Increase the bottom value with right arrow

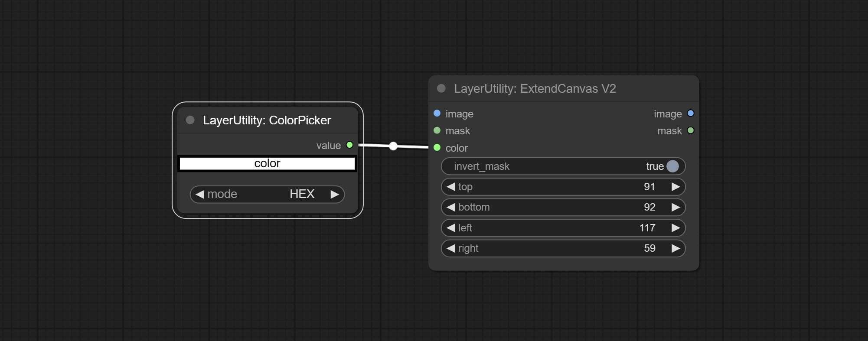coord(675,207)
